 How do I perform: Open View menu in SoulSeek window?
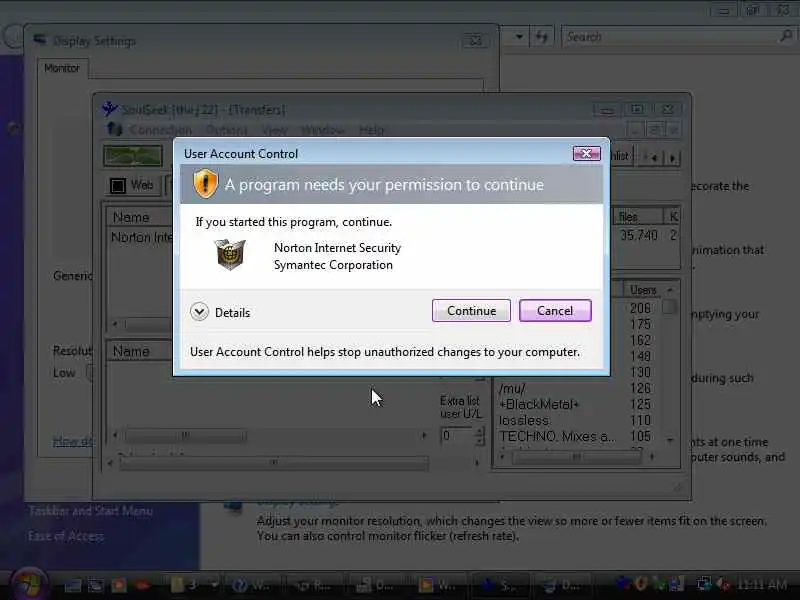pos(274,130)
